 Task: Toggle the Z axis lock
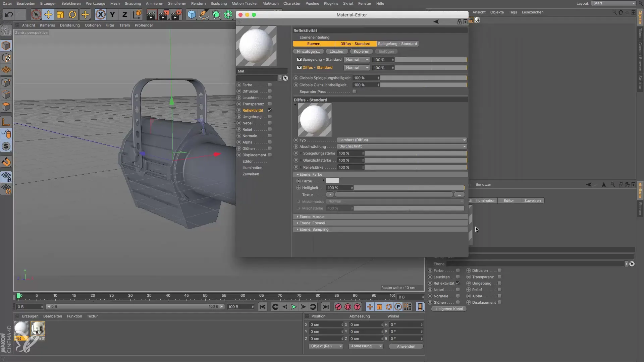tap(124, 14)
